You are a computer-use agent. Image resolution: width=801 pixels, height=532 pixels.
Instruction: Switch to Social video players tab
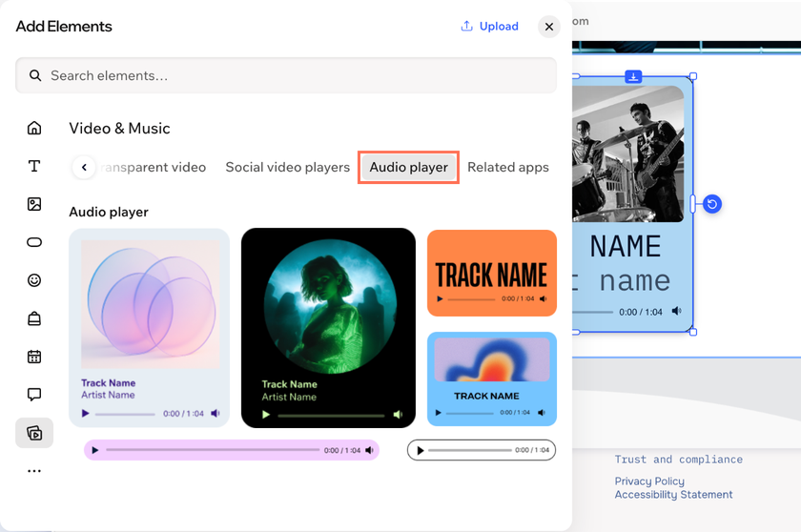(x=288, y=167)
